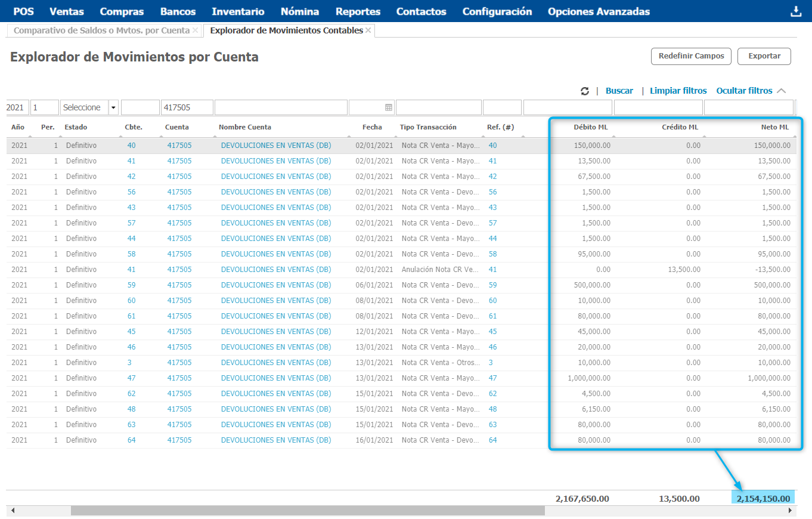Sort by the Fecha column header
This screenshot has width=812, height=519.
(x=372, y=127)
